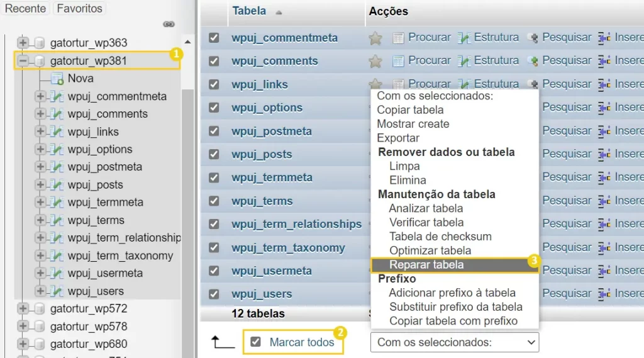
Task: Sort by the Tabela column header
Action: coord(249,11)
